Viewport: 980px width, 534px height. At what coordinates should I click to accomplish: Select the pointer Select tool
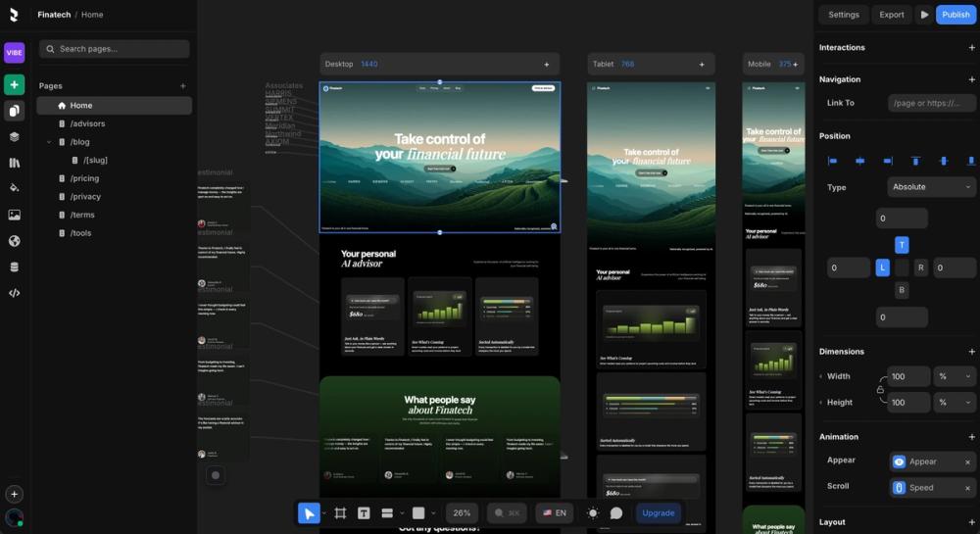309,512
